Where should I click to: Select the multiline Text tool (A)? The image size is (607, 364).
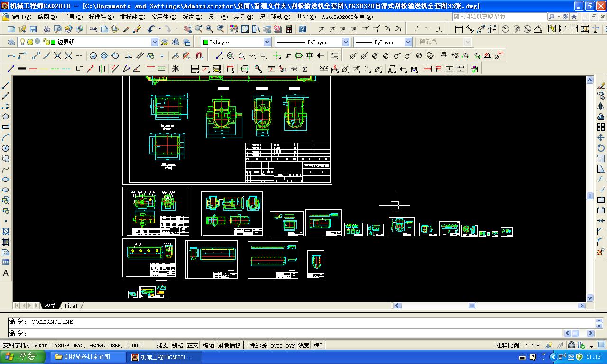coord(6,273)
